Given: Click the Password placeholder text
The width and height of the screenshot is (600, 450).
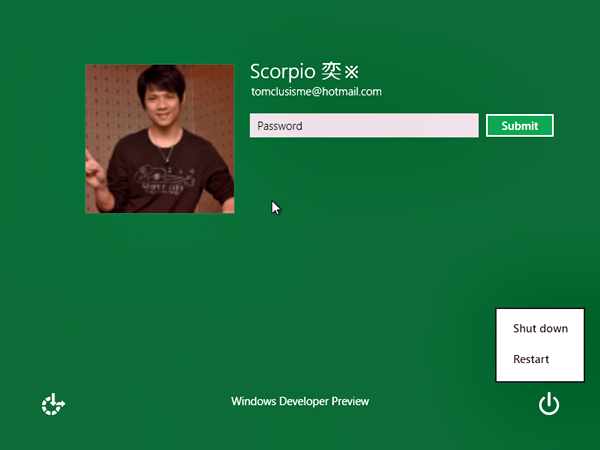Looking at the screenshot, I should tap(280, 126).
